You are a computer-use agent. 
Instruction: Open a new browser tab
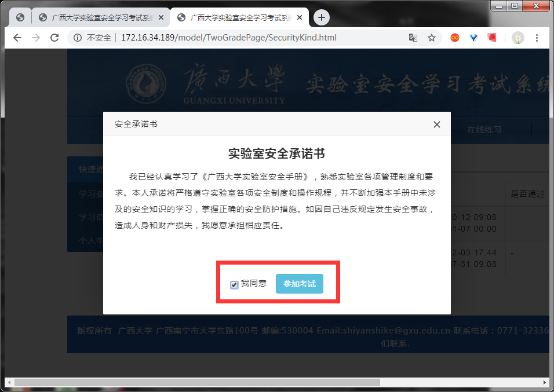tap(321, 17)
